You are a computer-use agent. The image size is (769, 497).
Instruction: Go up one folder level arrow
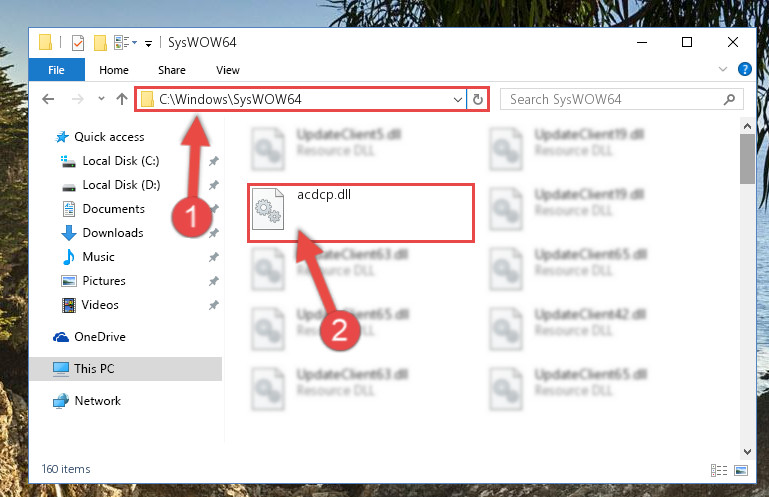pyautogui.click(x=122, y=100)
